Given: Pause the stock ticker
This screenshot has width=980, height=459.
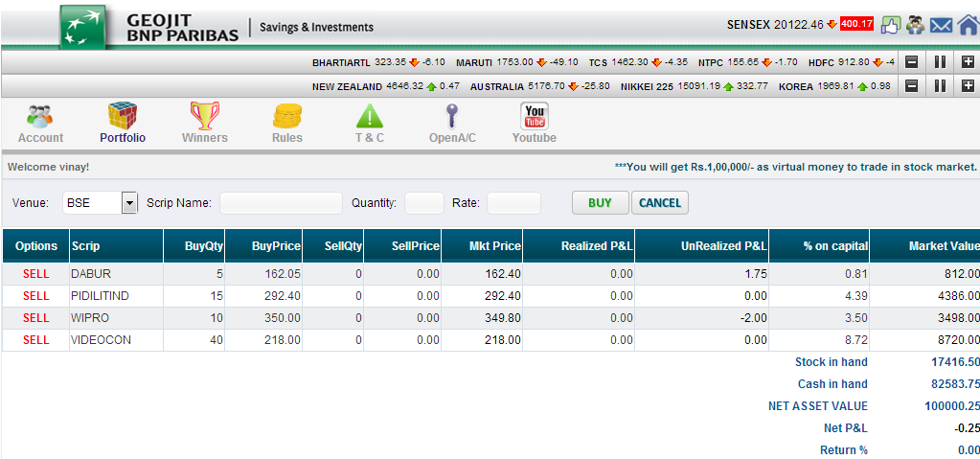Looking at the screenshot, I should click(940, 62).
